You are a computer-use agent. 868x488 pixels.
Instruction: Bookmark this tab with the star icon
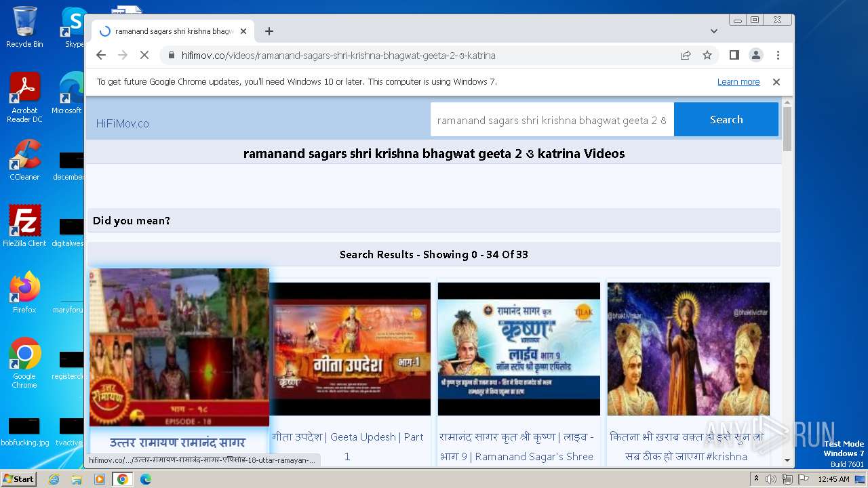707,55
